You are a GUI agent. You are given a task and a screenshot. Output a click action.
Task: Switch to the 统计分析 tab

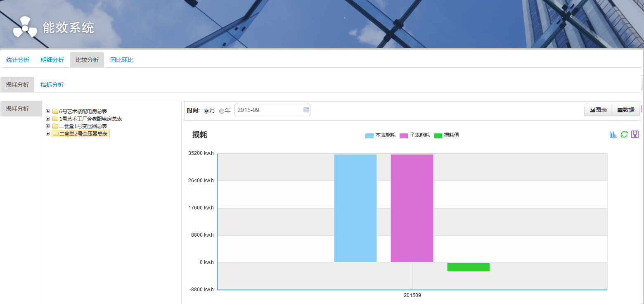tap(18, 60)
